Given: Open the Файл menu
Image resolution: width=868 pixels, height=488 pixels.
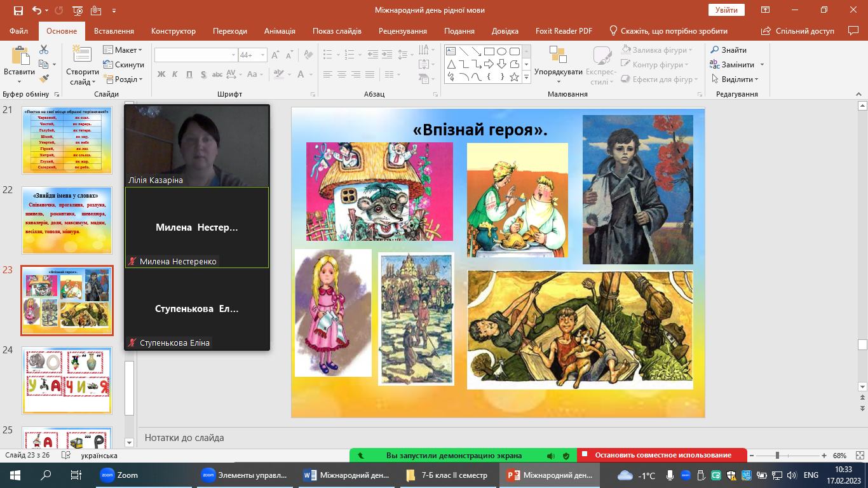Looking at the screenshot, I should pyautogui.click(x=19, y=31).
